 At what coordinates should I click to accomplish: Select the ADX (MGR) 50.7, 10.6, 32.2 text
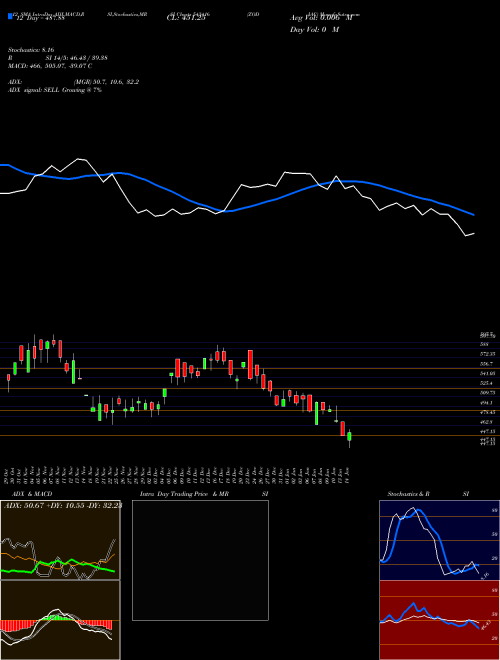(73, 82)
